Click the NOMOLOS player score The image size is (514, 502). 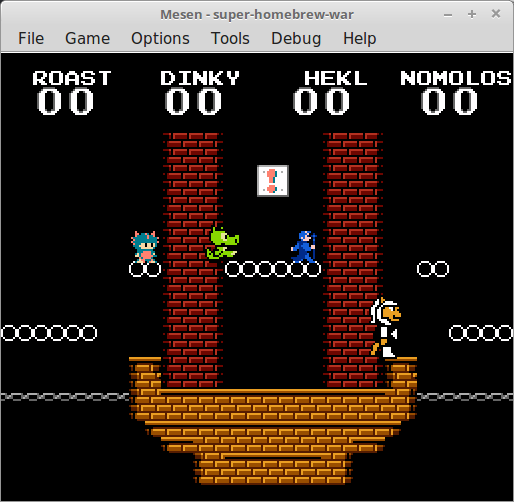(449, 101)
